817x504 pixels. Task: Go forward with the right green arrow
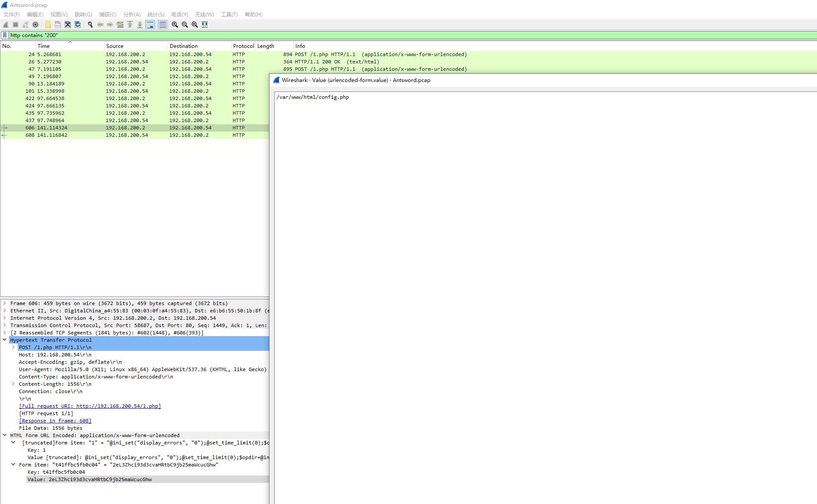[110, 25]
